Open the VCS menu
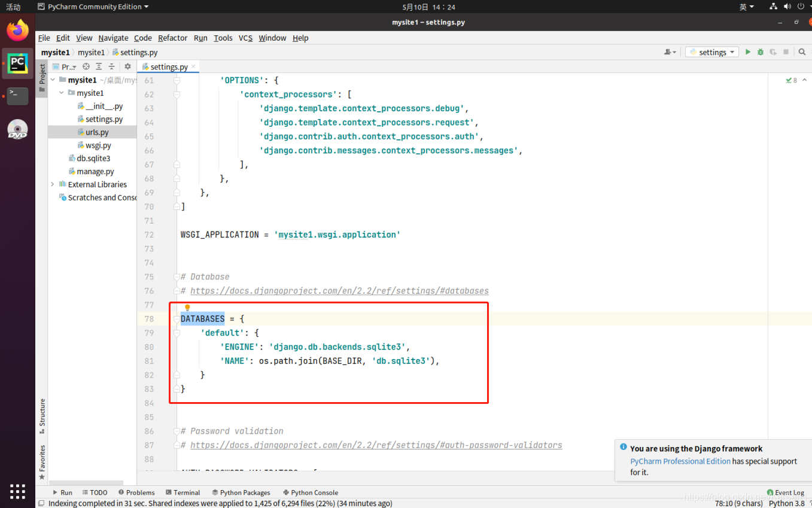 (x=245, y=38)
